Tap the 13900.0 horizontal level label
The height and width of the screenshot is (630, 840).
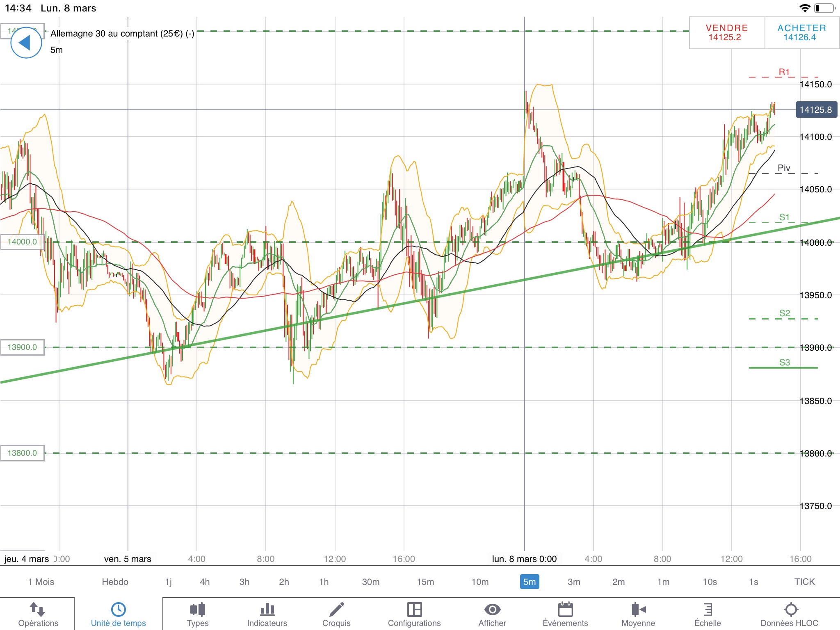22,347
